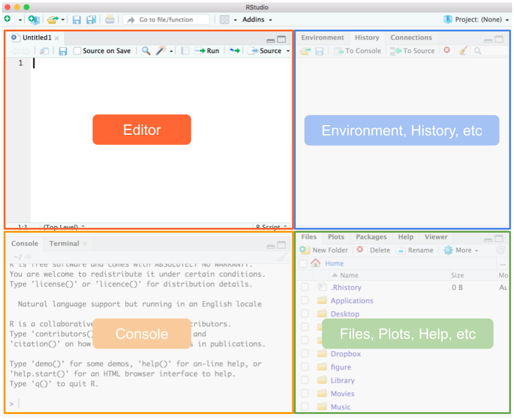Switch to the Plots tab

click(336, 237)
